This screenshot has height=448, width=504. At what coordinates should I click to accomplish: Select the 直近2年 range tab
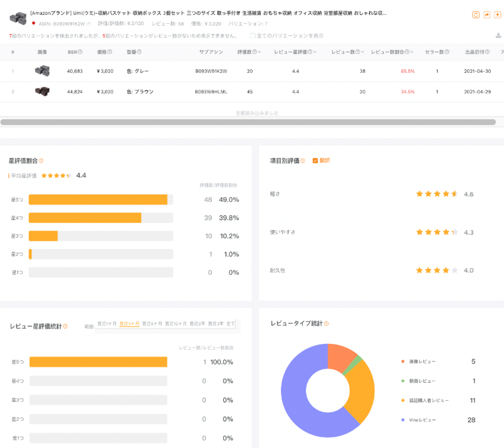click(x=197, y=323)
